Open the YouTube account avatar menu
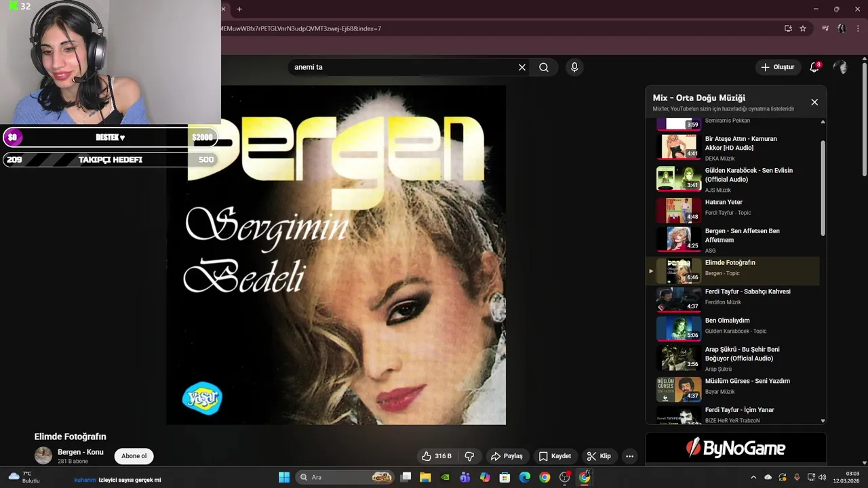 [840, 67]
